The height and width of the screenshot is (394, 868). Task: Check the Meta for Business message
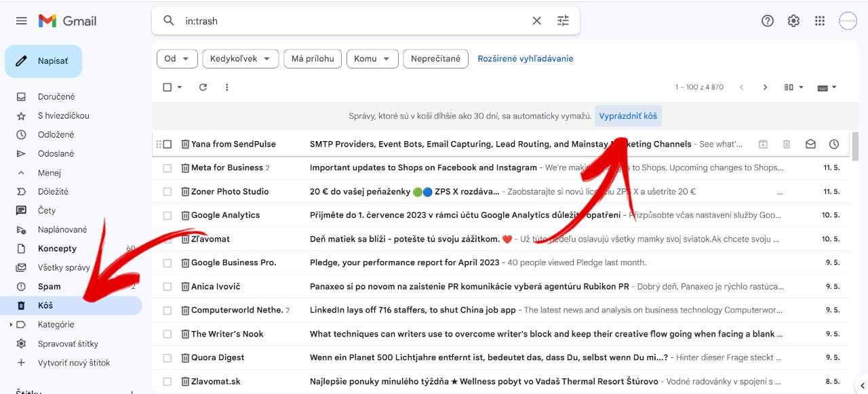167,168
